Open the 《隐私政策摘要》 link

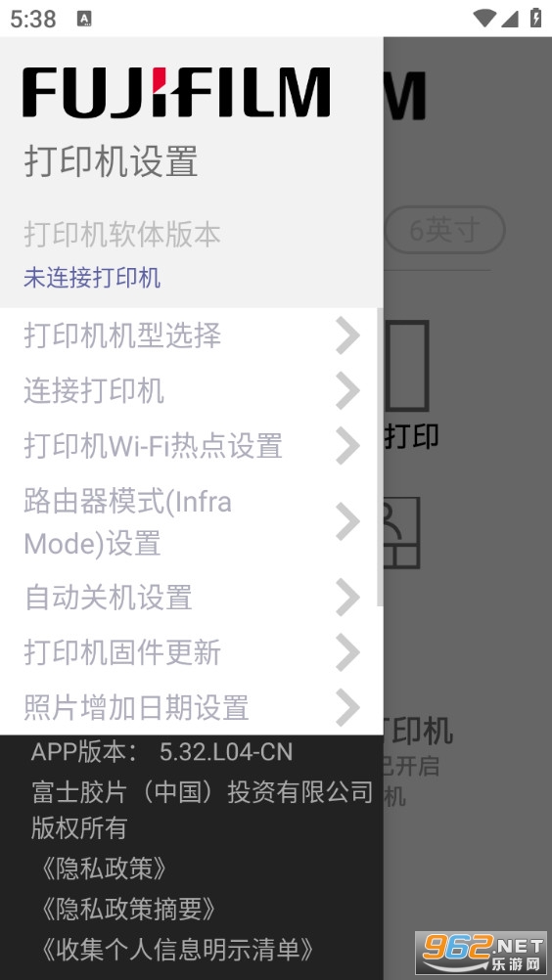coord(128,909)
